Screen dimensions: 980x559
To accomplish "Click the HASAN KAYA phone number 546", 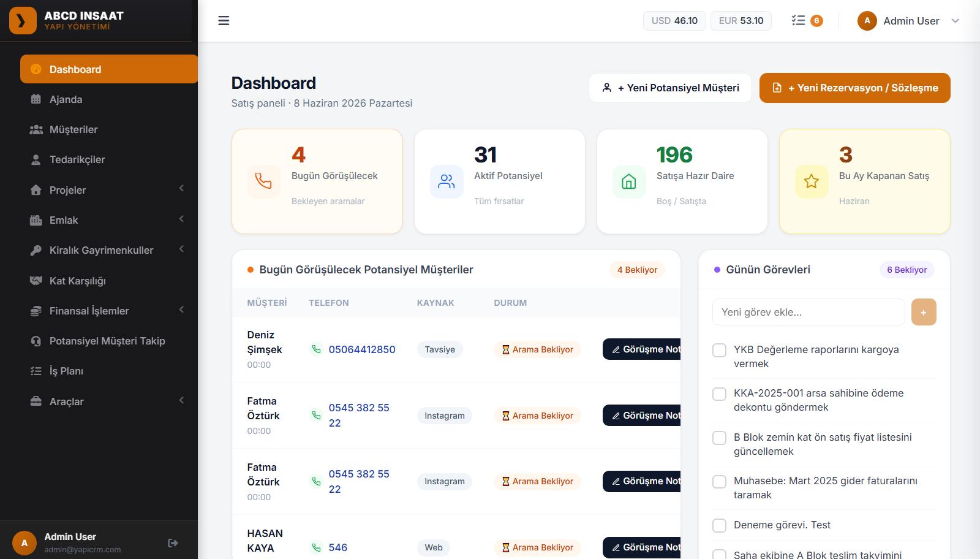I will pyautogui.click(x=338, y=547).
